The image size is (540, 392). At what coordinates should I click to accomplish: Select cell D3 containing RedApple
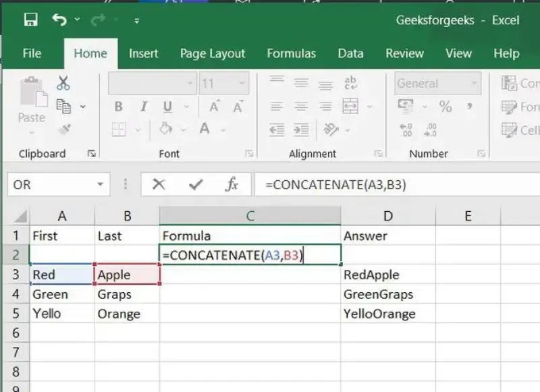[x=388, y=275]
